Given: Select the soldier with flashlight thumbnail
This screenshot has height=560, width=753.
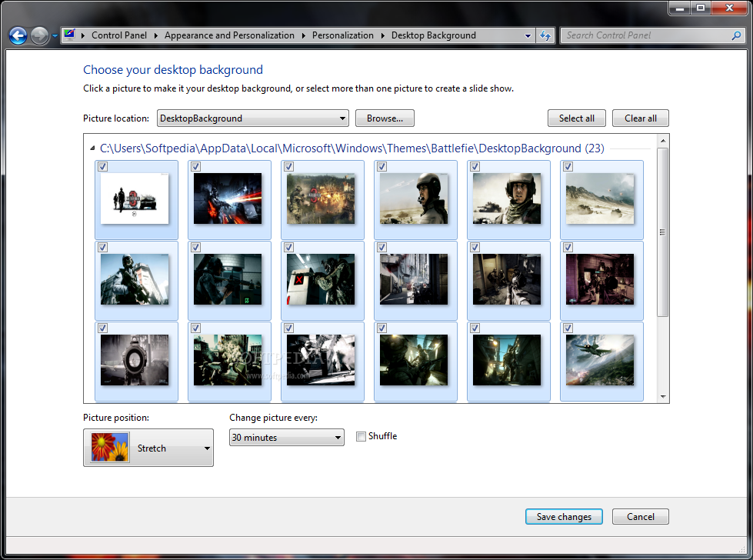Looking at the screenshot, I should 414,360.
